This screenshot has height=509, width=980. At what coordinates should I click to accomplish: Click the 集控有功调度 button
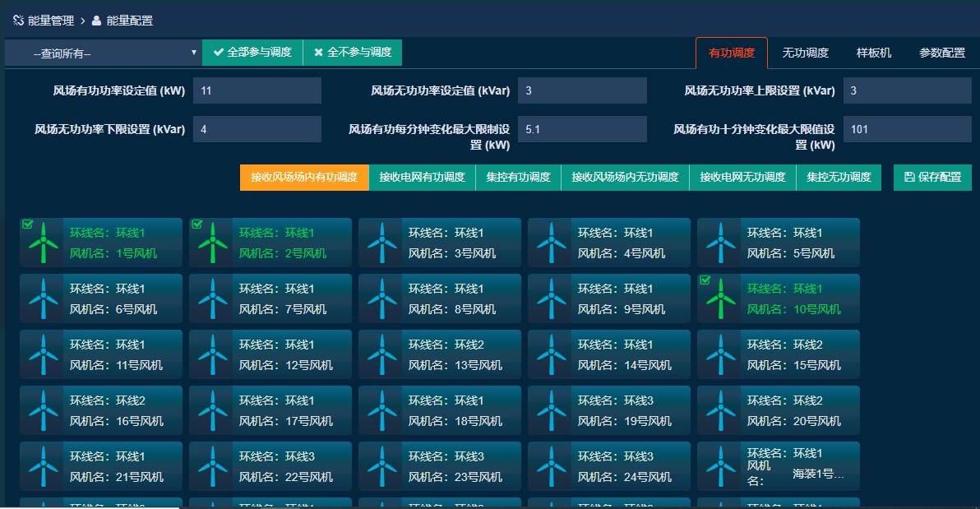(x=518, y=177)
